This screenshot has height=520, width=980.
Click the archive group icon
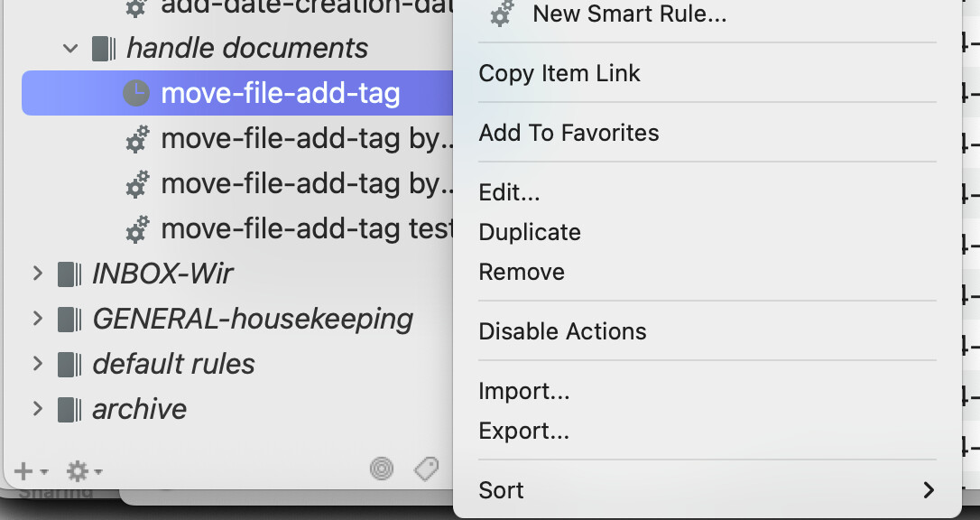69,409
